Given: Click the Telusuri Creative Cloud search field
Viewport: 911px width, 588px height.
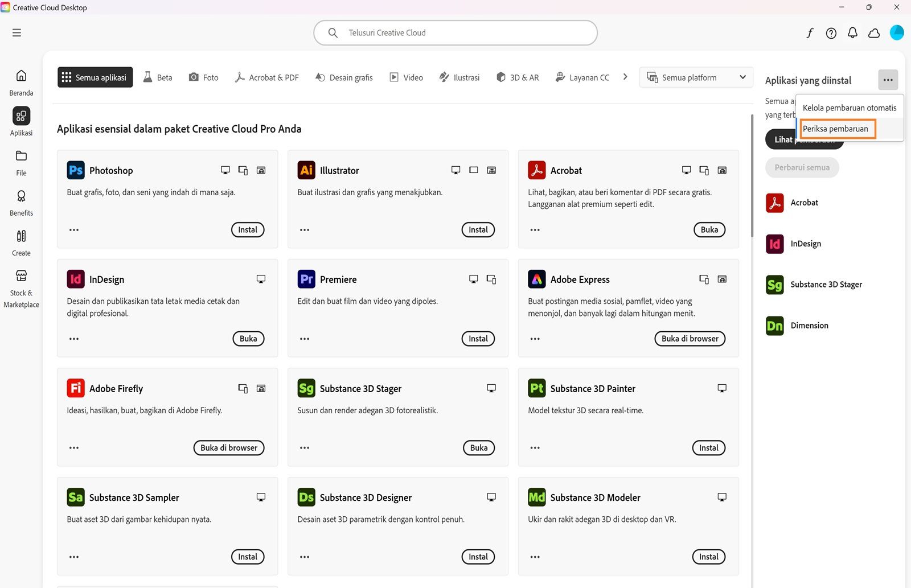Looking at the screenshot, I should [455, 33].
